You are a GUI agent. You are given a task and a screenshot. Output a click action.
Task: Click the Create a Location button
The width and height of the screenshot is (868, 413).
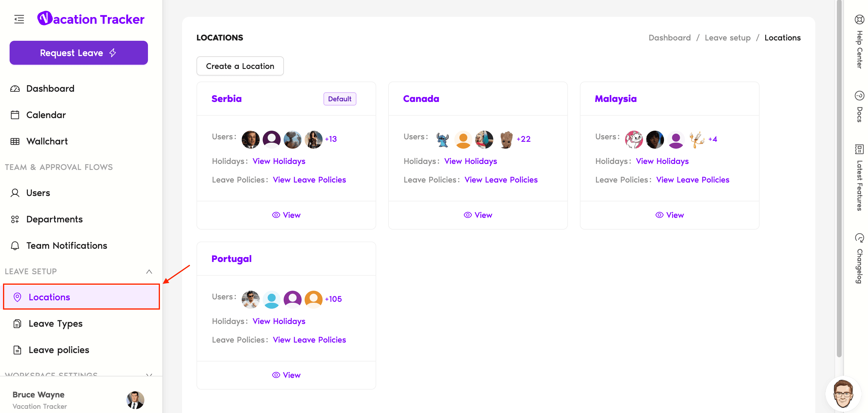click(x=240, y=66)
